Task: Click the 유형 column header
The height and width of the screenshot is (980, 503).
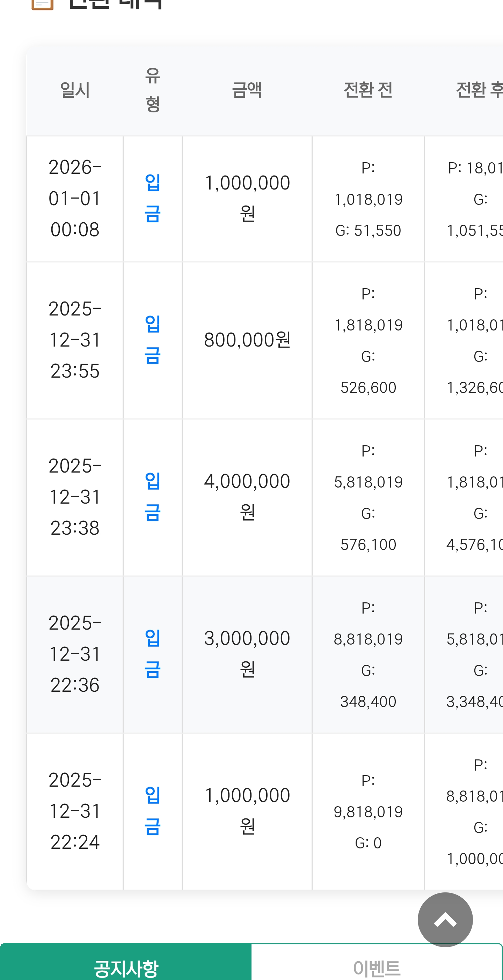Action: click(x=153, y=90)
